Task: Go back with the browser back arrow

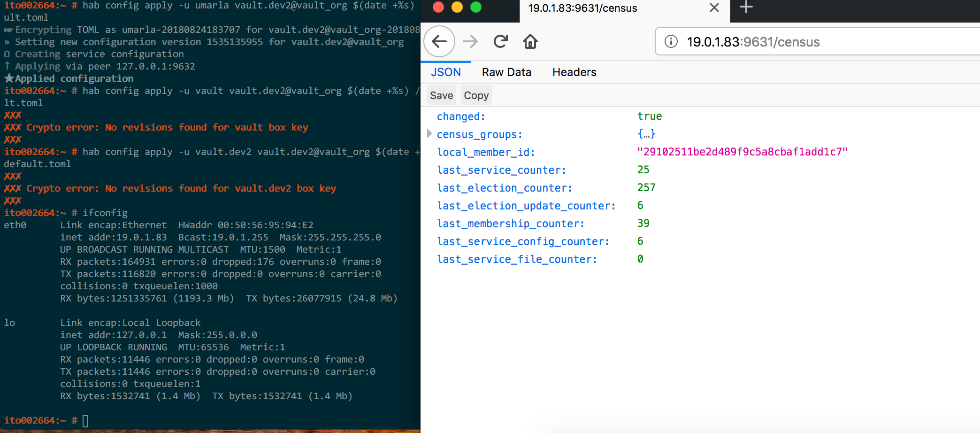Action: 439,42
